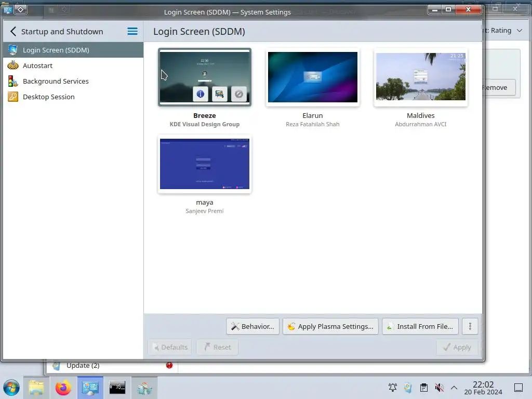Select Login Screen (SDDM) in sidebar

pyautogui.click(x=73, y=50)
